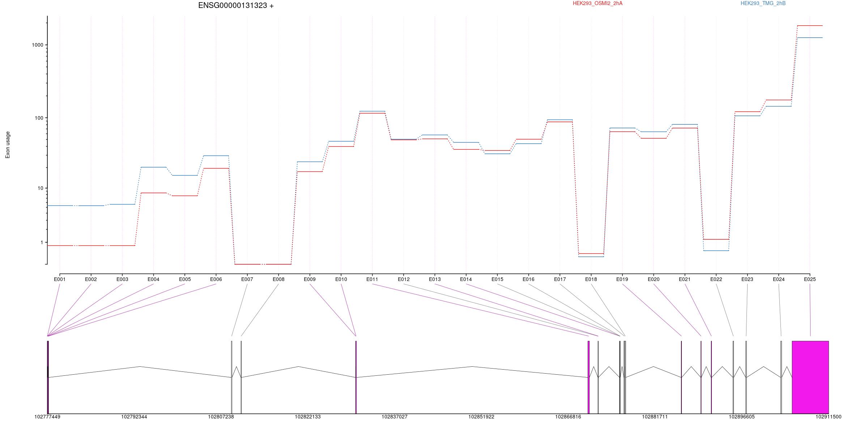Click the blue E001 usage line segment
Viewport: 868px width, 434px height.
60,205
